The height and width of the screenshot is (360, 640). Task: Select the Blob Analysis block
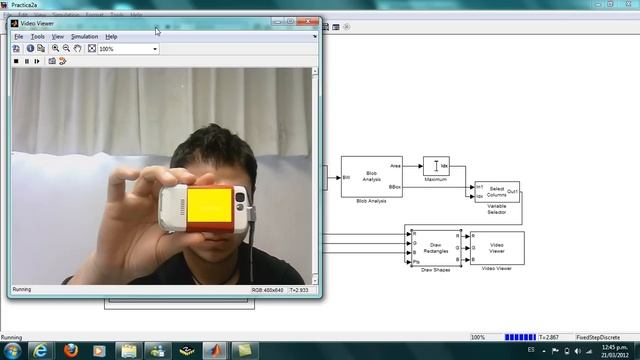[x=372, y=177]
